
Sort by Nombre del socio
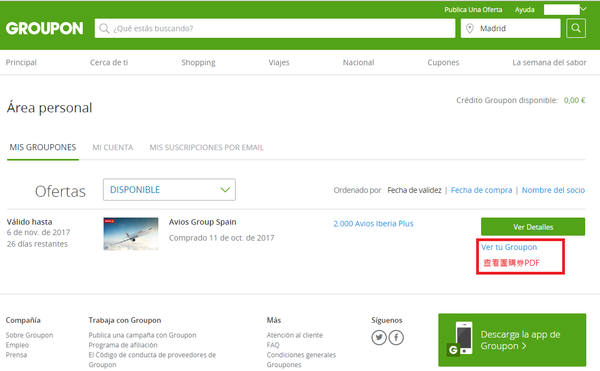point(553,190)
